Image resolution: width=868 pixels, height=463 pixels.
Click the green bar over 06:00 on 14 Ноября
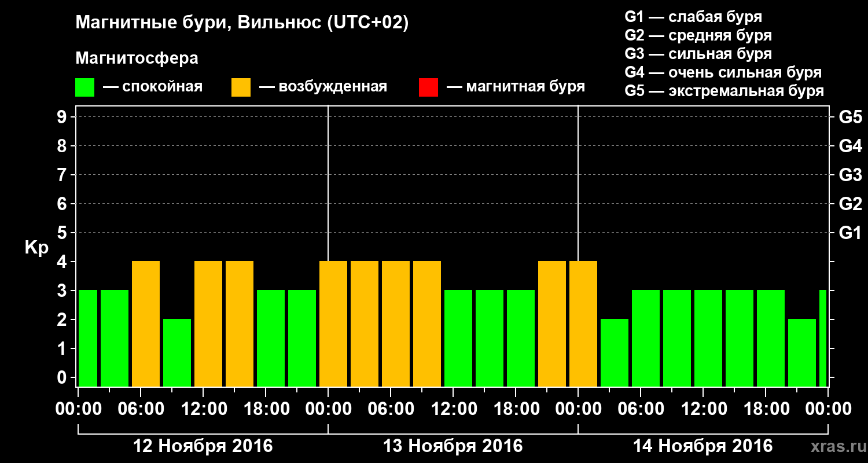pos(646,338)
